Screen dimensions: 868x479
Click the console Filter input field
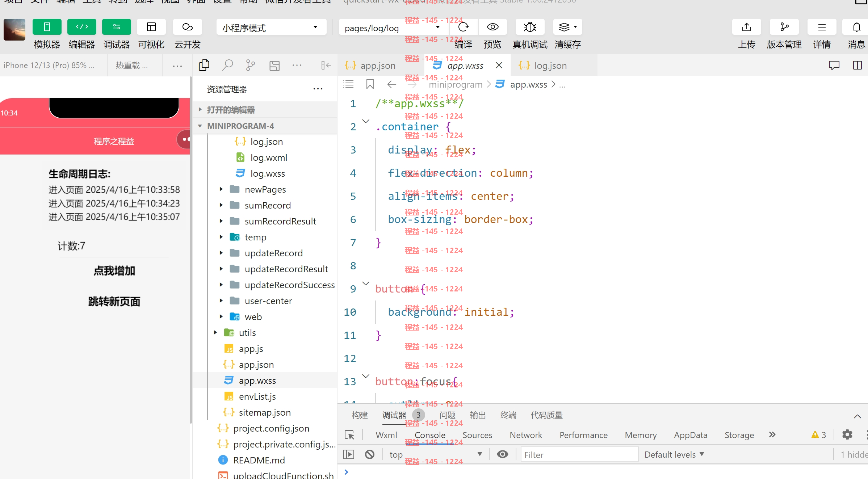[579, 454]
